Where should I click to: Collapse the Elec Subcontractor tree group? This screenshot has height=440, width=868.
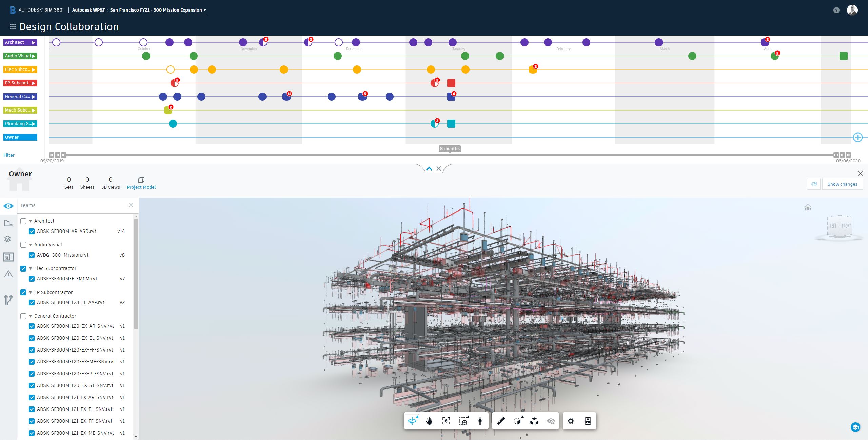[31, 269]
